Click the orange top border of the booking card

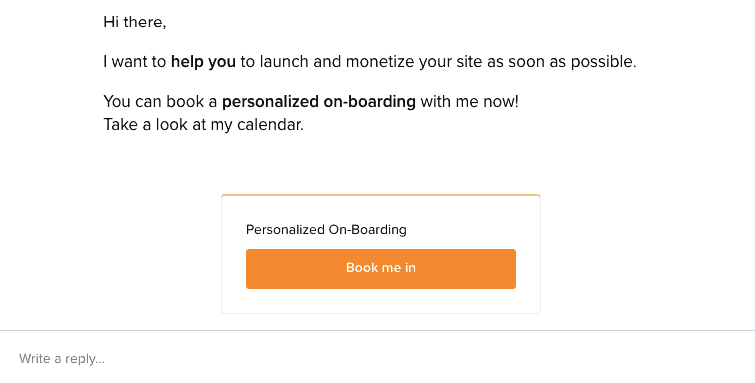pyautogui.click(x=380, y=195)
